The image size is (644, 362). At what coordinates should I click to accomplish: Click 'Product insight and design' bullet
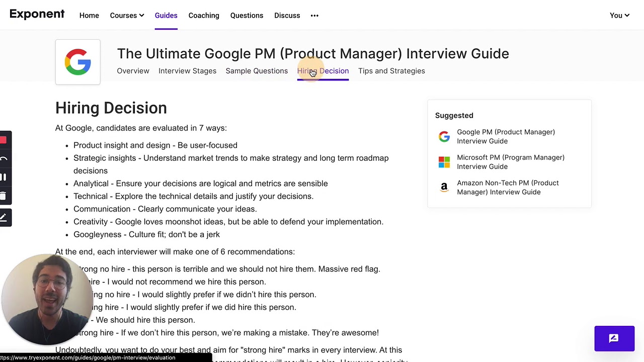coord(155,145)
